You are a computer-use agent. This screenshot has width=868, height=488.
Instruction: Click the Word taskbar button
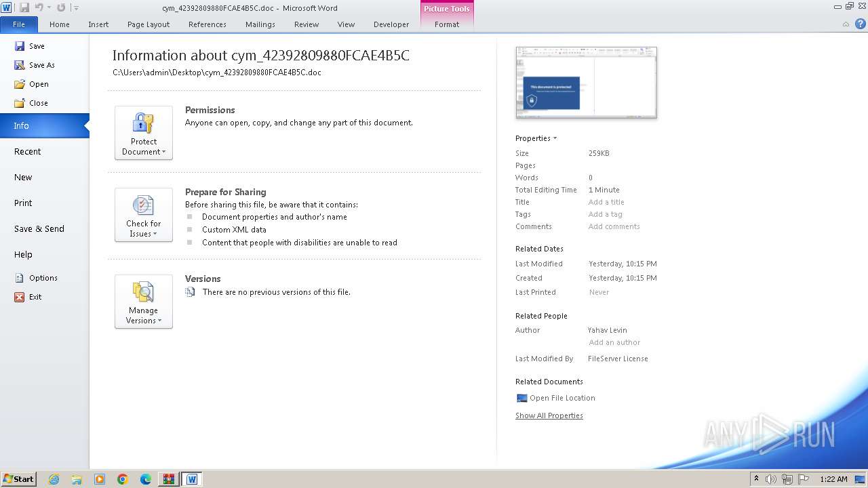click(192, 479)
